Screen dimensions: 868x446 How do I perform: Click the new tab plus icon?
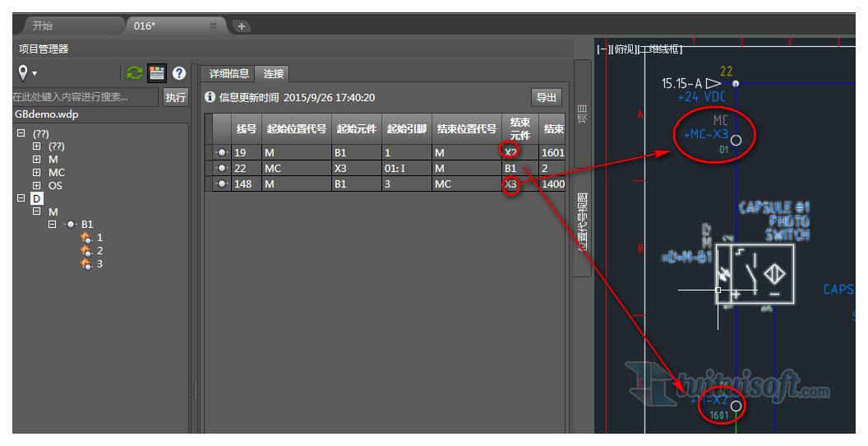242,26
